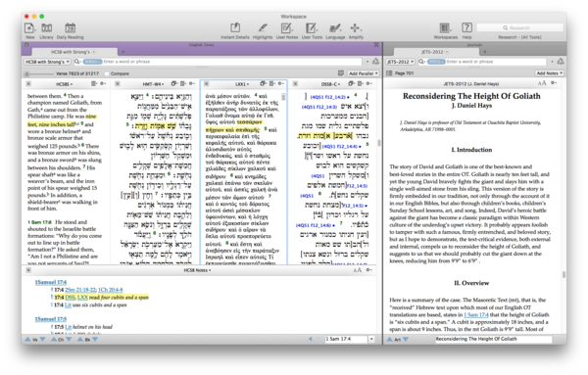Screen dimensions: 588x375
Task: Go to next article with Art down arrow
Action: pyautogui.click(x=405, y=339)
